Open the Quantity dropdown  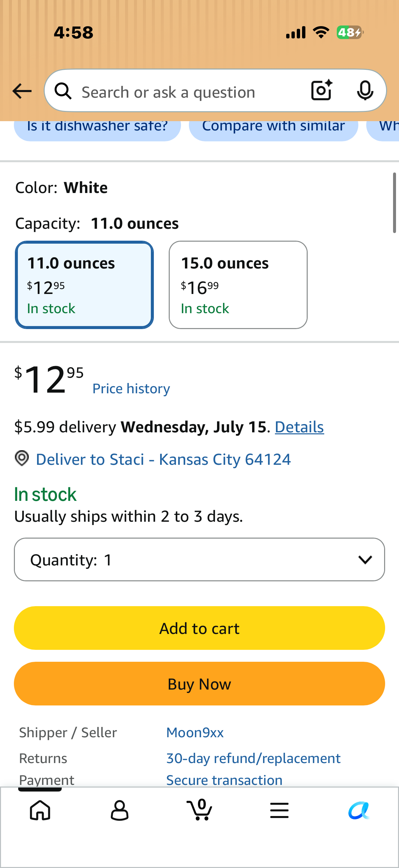coord(199,559)
